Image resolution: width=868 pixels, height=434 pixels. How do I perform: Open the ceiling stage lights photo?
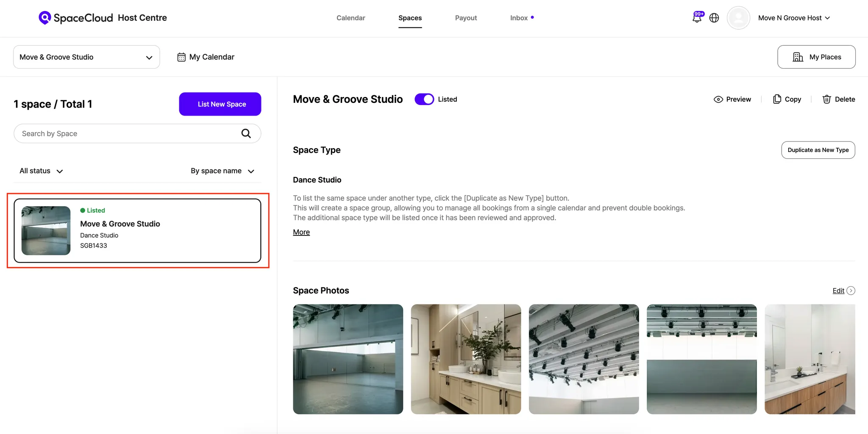584,359
